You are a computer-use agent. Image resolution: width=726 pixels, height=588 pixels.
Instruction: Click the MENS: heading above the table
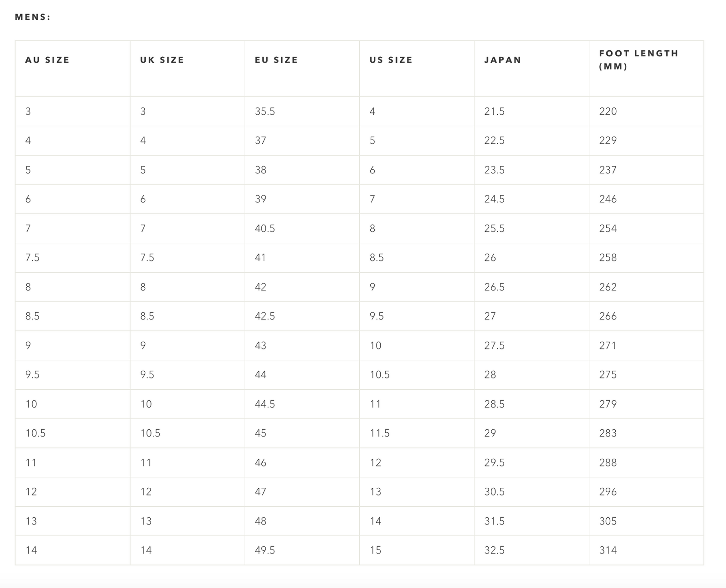pyautogui.click(x=33, y=17)
